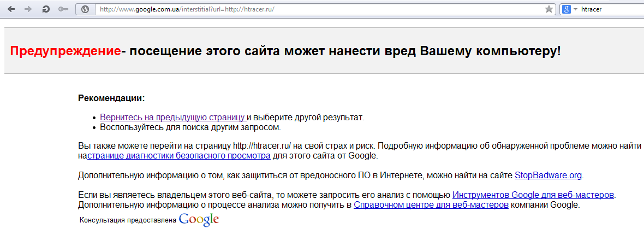Click the Google logo at the bottom
This screenshot has height=246, width=644.
tap(199, 219)
